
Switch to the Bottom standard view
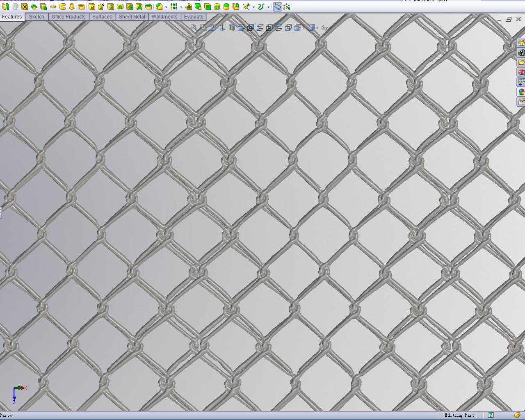(288, 27)
